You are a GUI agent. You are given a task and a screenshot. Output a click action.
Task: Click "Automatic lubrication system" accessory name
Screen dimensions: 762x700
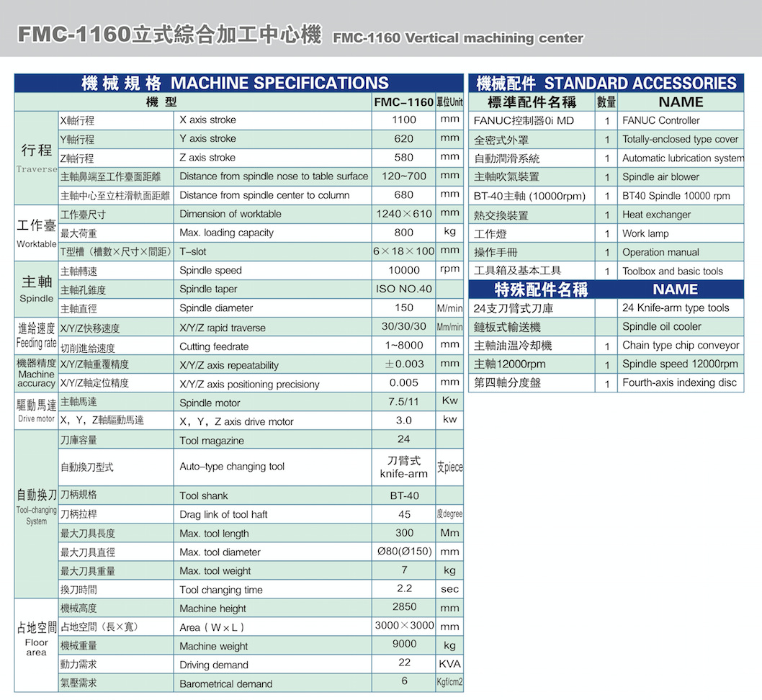[x=683, y=158]
